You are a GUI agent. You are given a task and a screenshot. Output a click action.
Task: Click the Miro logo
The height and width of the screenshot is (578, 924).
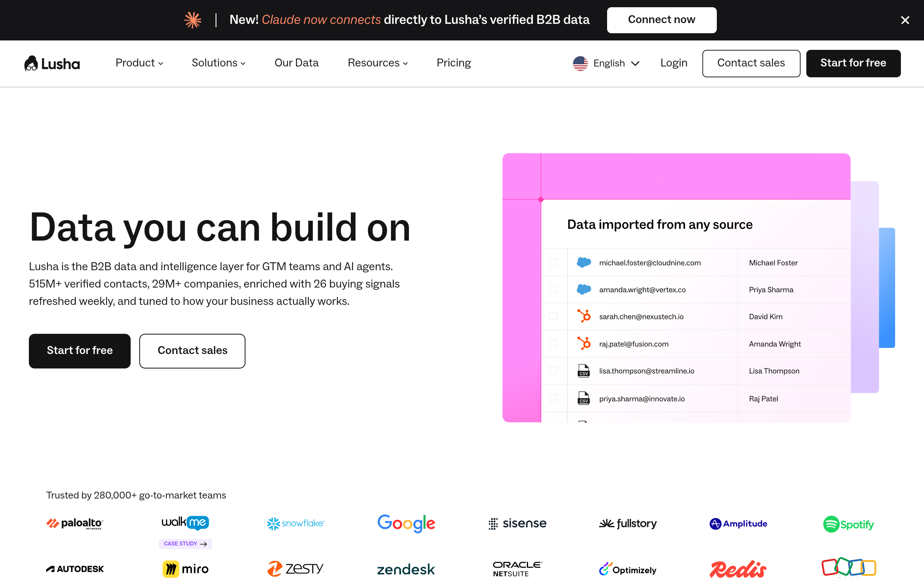coord(186,569)
